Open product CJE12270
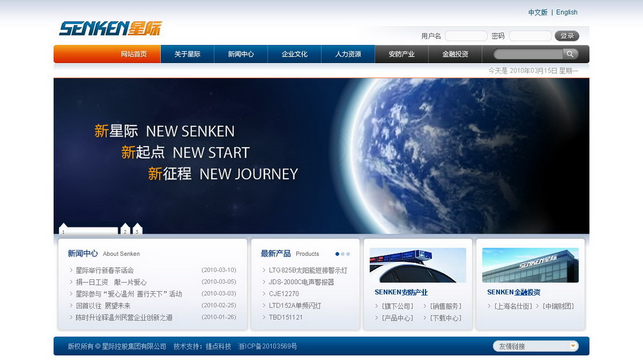Image resolution: width=643 pixels, height=364 pixels. point(284,294)
